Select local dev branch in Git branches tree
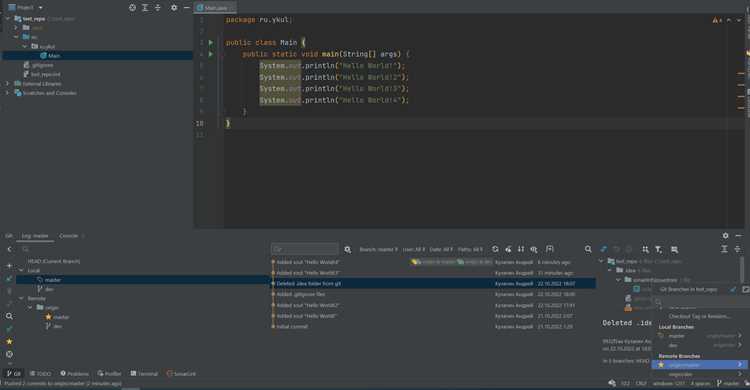Image resolution: width=750 pixels, height=390 pixels. pyautogui.click(x=46, y=289)
